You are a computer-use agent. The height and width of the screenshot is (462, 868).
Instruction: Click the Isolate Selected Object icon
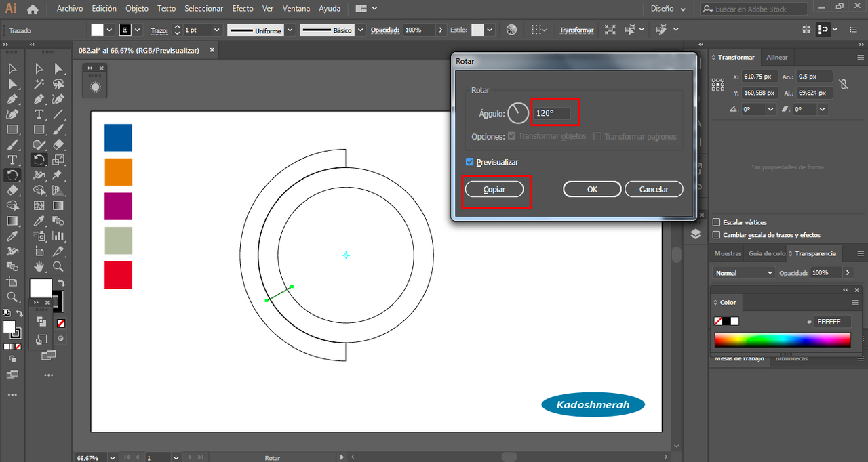click(x=610, y=30)
